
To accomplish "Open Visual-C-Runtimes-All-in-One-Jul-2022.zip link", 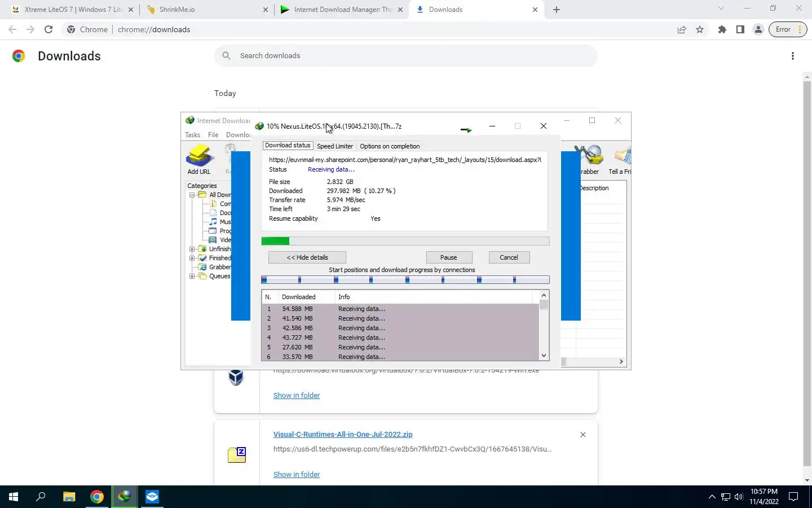I will pyautogui.click(x=343, y=435).
